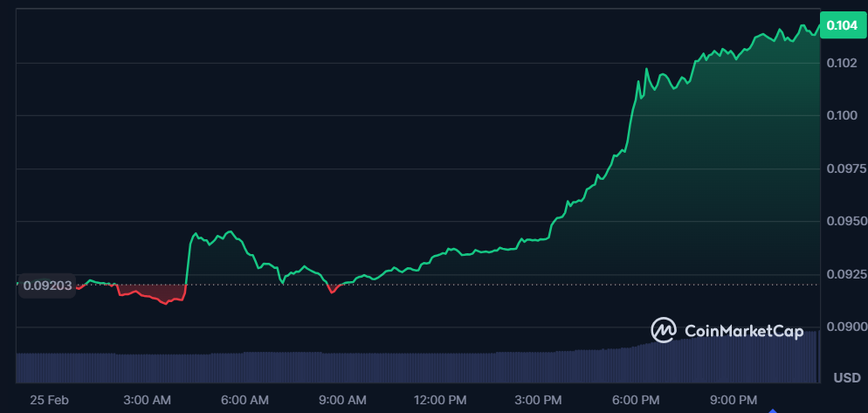Click the green 0.104 current price badge
Screen dimensions: 868x413
click(x=842, y=26)
